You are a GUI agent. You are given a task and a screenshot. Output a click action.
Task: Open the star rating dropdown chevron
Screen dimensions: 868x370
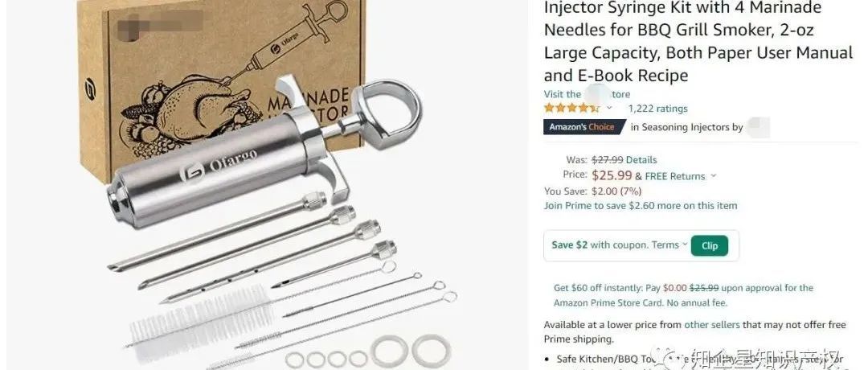[609, 108]
